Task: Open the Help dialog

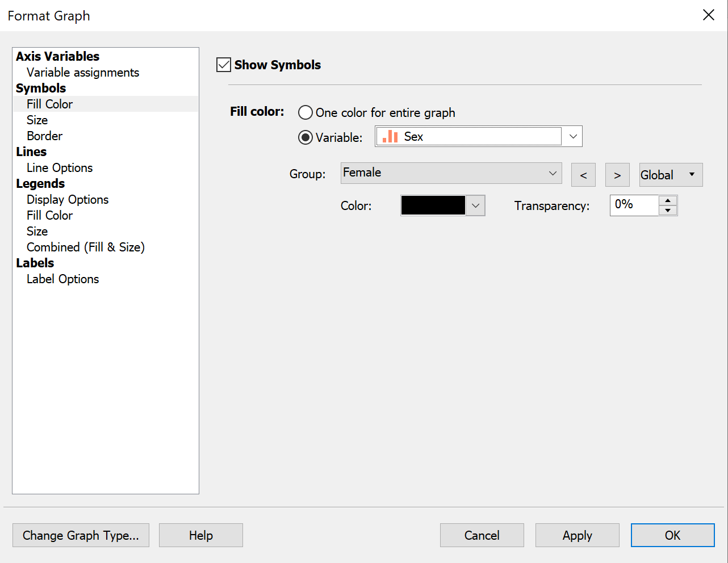Action: 200,535
